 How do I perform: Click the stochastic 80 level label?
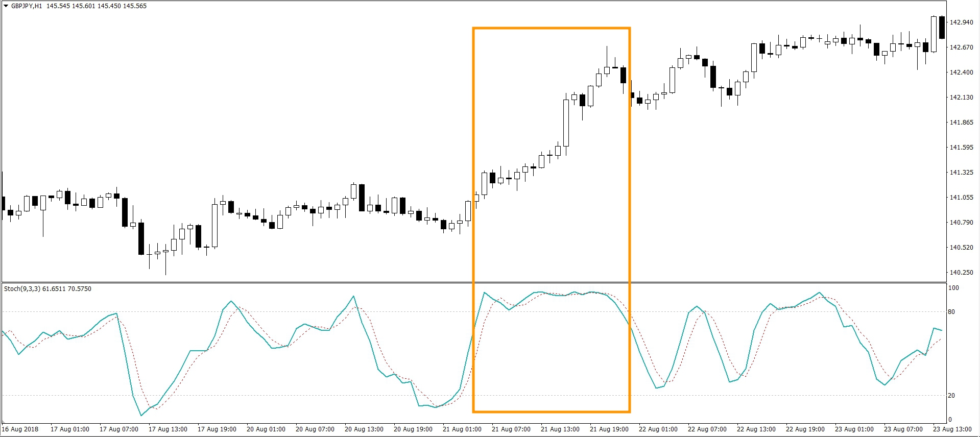[951, 312]
